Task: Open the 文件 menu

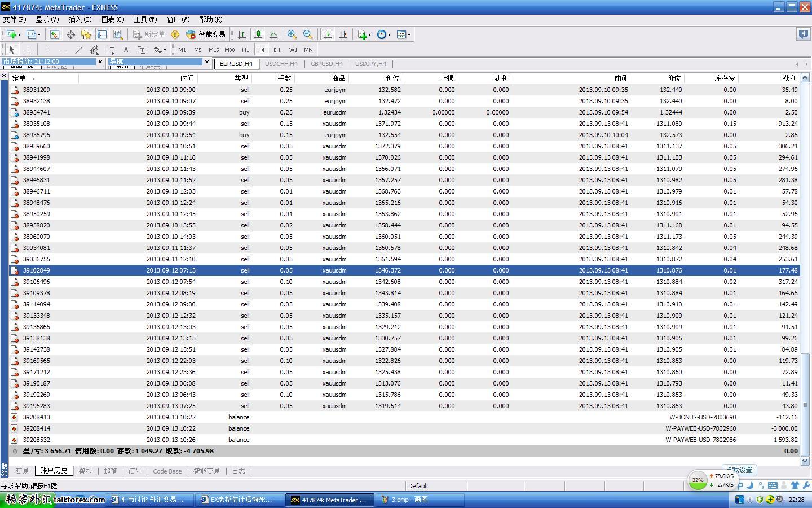Action: pos(15,19)
